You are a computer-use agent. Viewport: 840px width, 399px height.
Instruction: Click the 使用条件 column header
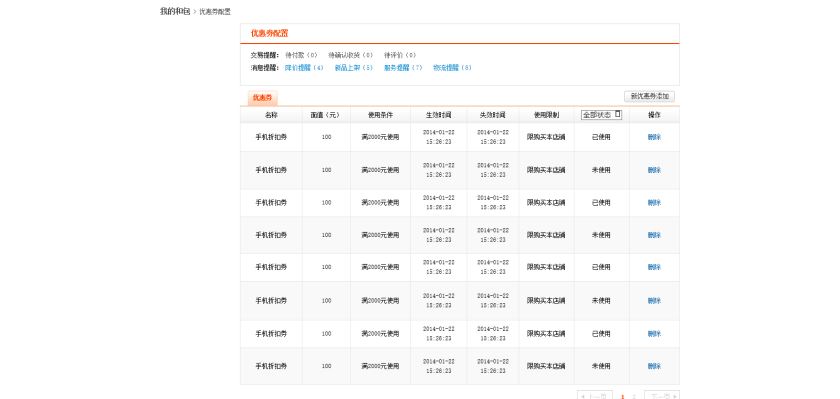380,115
